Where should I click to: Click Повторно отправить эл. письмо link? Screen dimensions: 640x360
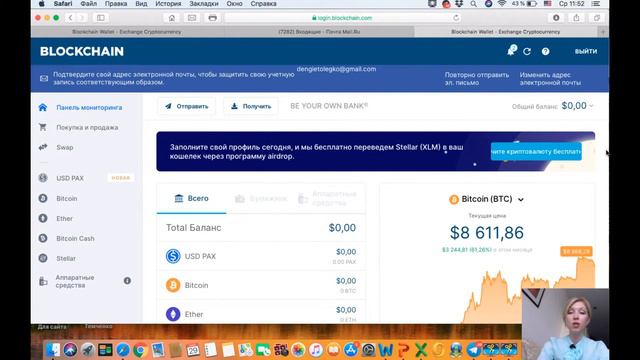coord(477,79)
